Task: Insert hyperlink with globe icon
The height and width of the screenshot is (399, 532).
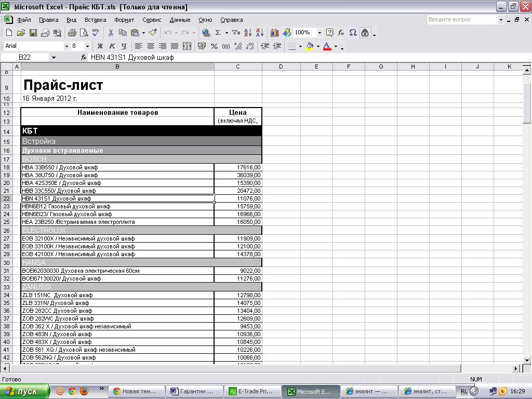Action: 206,33
